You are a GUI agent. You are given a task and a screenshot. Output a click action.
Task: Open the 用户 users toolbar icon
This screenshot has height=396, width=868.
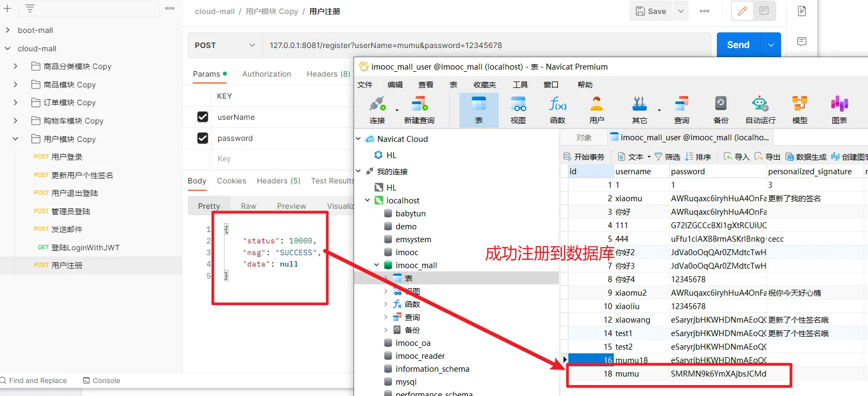597,104
